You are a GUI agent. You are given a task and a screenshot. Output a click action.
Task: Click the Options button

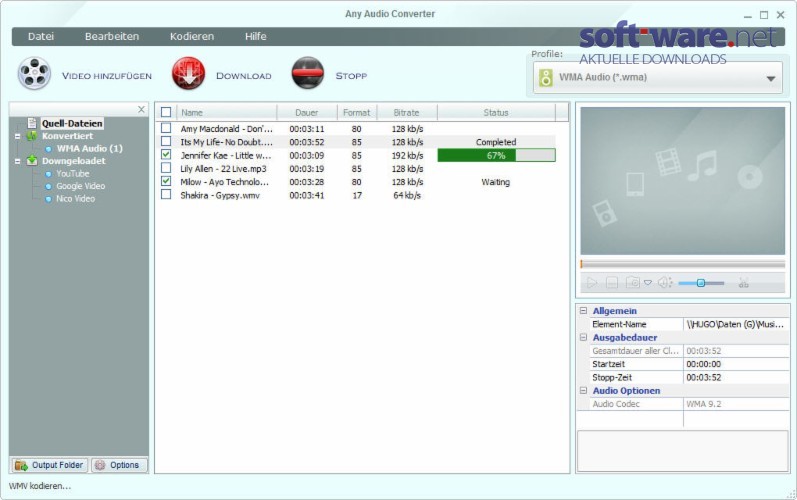[119, 465]
